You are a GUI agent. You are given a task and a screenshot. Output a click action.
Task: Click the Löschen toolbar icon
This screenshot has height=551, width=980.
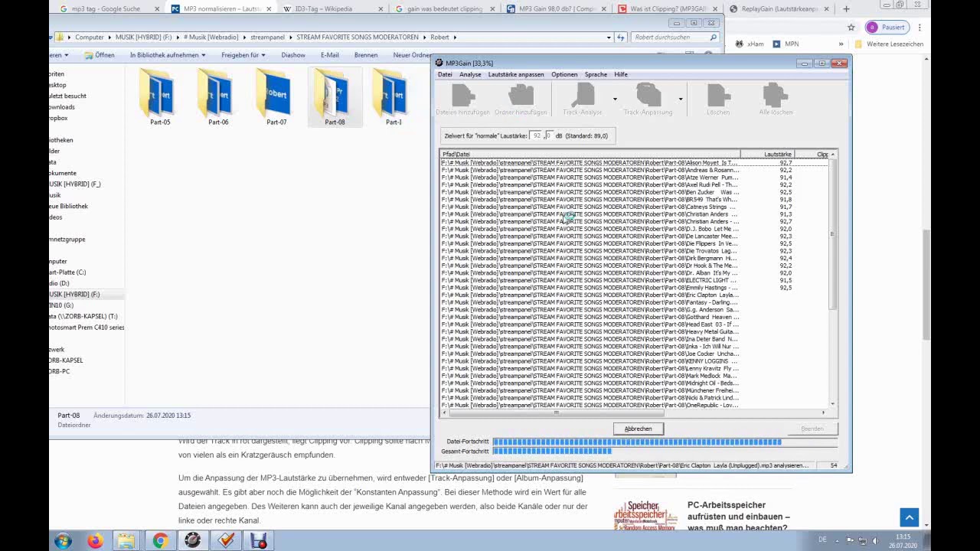pyautogui.click(x=718, y=100)
